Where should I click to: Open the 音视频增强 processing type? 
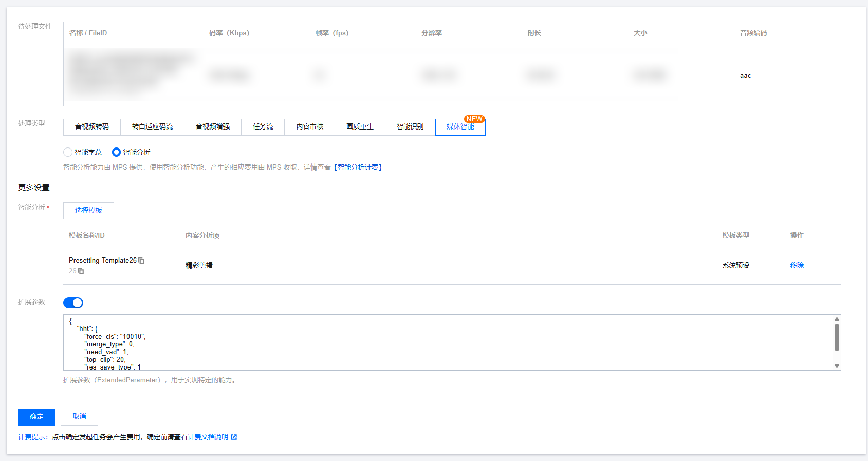point(213,127)
